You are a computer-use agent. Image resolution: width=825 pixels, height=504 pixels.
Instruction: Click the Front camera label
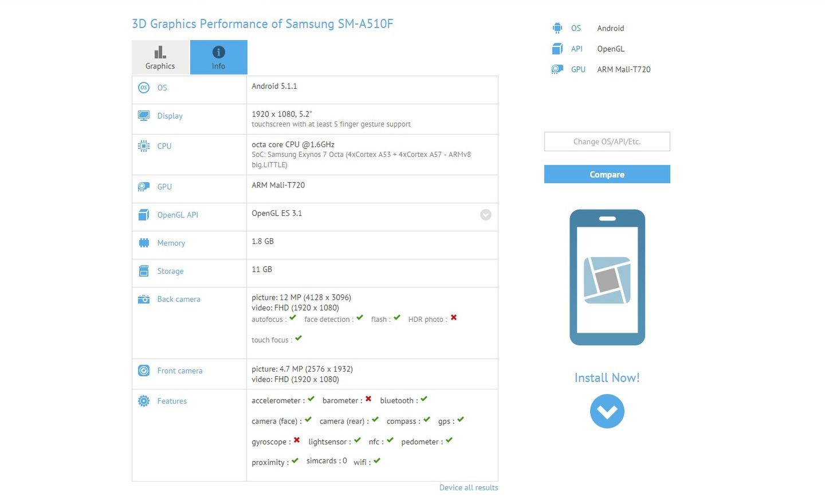coord(180,371)
